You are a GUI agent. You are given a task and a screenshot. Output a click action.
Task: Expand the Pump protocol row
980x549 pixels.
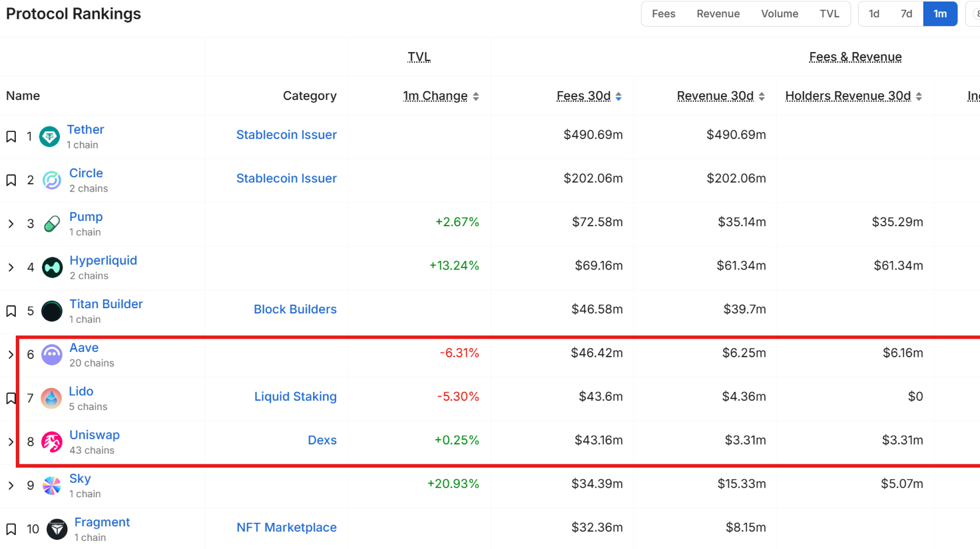[11, 224]
